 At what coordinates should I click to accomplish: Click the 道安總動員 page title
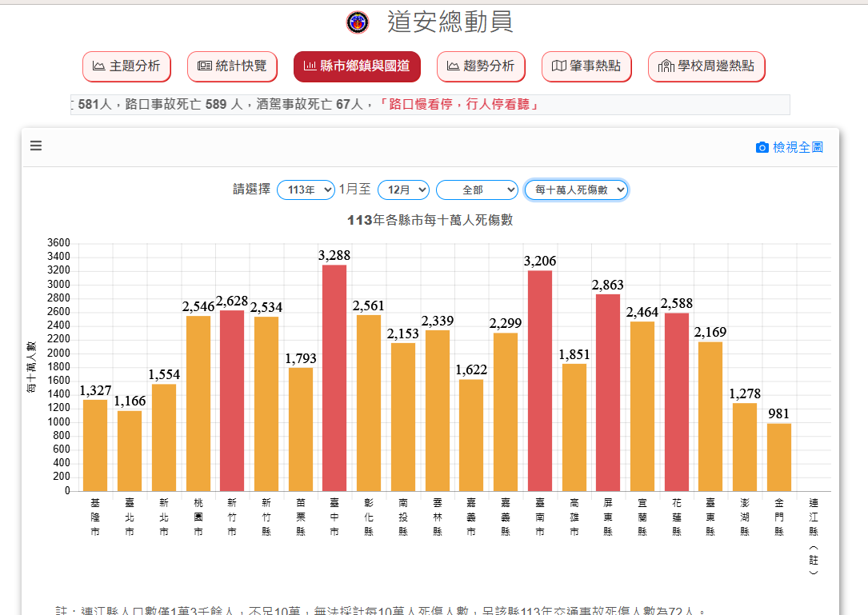point(450,22)
